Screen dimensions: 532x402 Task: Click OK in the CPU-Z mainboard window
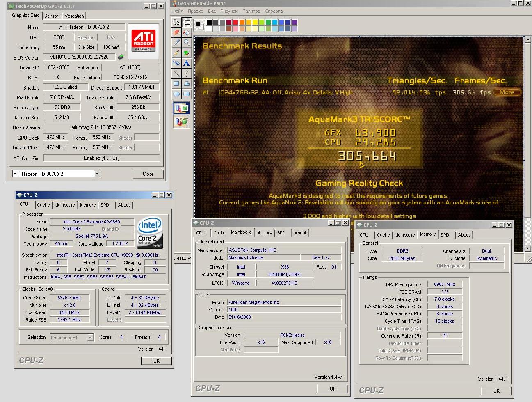[x=333, y=389]
